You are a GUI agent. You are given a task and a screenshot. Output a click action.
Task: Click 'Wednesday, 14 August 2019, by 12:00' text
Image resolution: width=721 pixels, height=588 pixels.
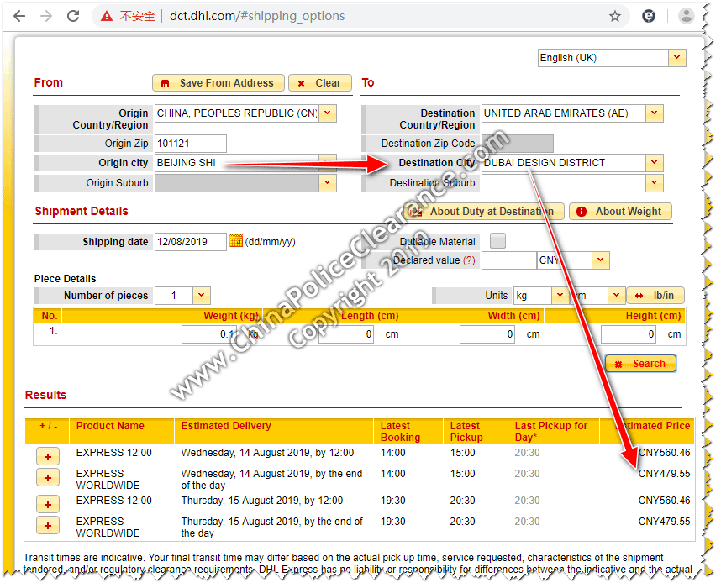267,453
